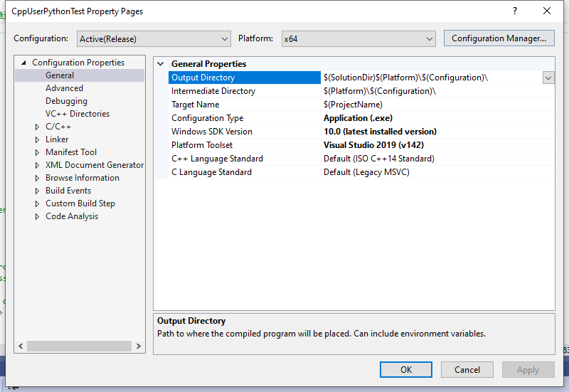Select the Build Events tree label

tap(68, 191)
